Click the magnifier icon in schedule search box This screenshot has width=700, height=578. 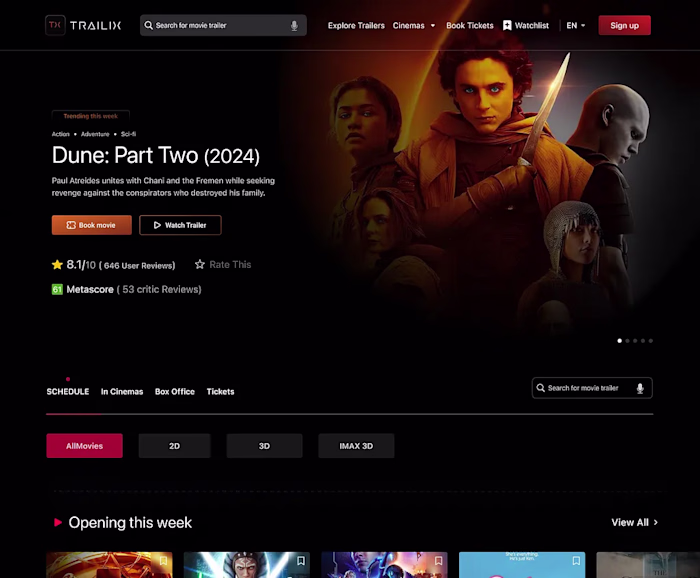click(x=541, y=388)
